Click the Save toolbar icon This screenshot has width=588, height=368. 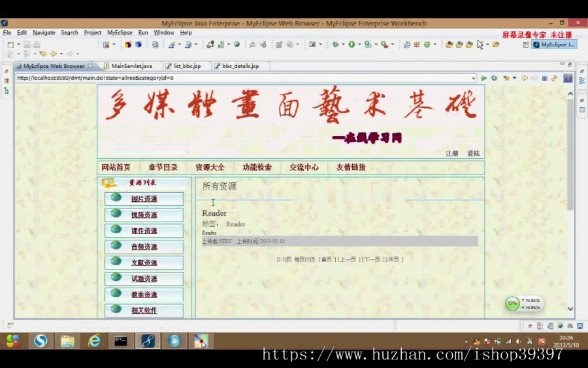pos(27,44)
